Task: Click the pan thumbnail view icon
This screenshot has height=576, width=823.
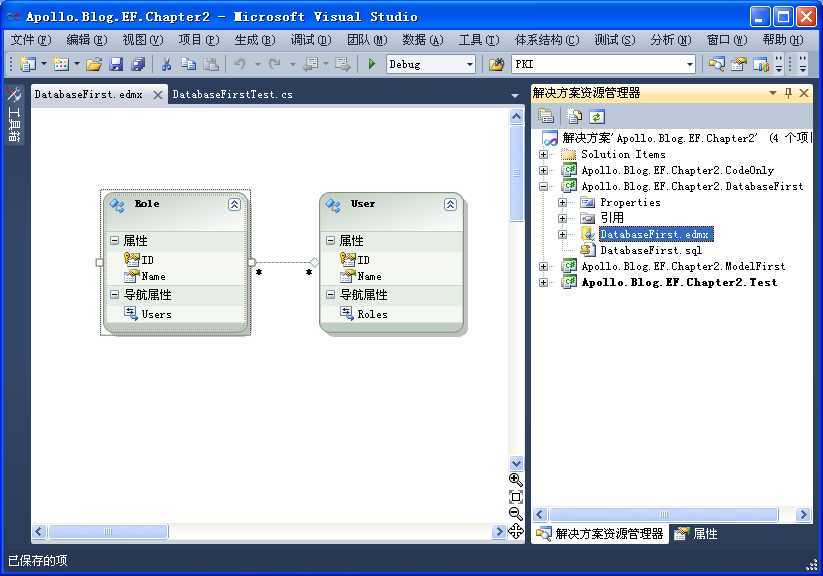Action: [x=515, y=531]
